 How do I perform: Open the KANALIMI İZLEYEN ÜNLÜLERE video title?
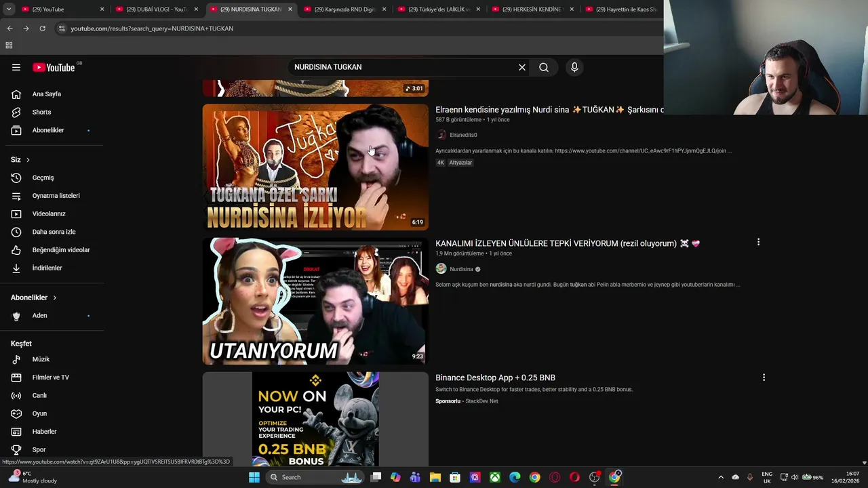pos(568,243)
